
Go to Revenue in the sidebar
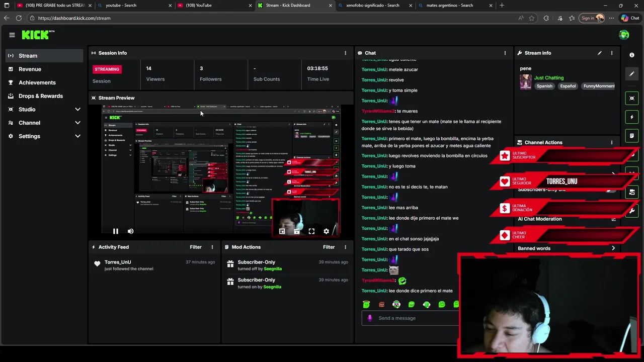tap(44, 69)
